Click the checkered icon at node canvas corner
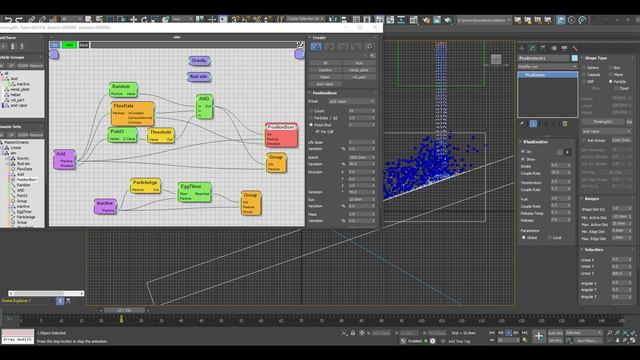This screenshot has height=360, width=640. click(300, 44)
